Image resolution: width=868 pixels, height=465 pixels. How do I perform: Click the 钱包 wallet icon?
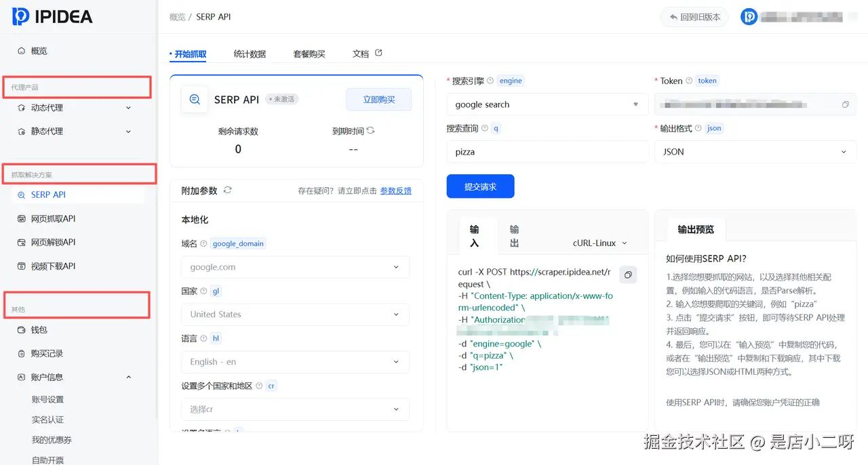[21, 330]
